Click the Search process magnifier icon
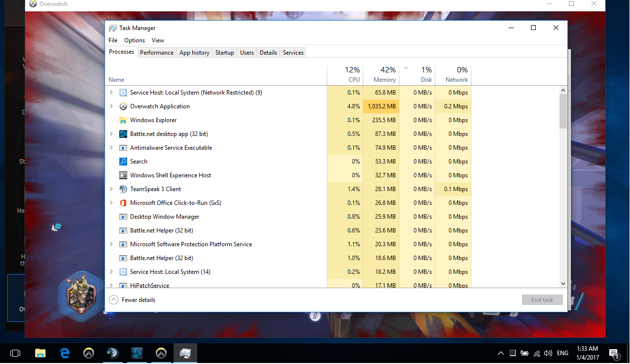 coord(123,162)
